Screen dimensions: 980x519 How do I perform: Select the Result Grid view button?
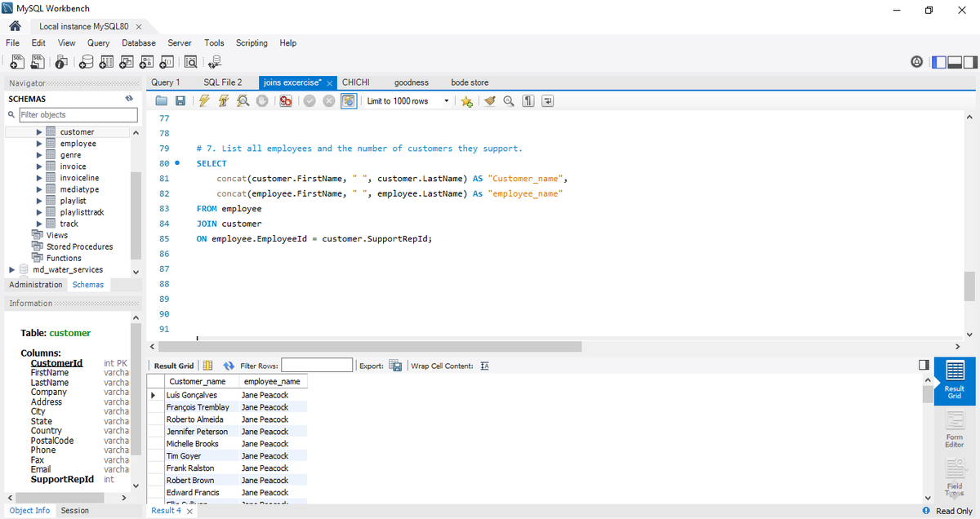point(955,380)
